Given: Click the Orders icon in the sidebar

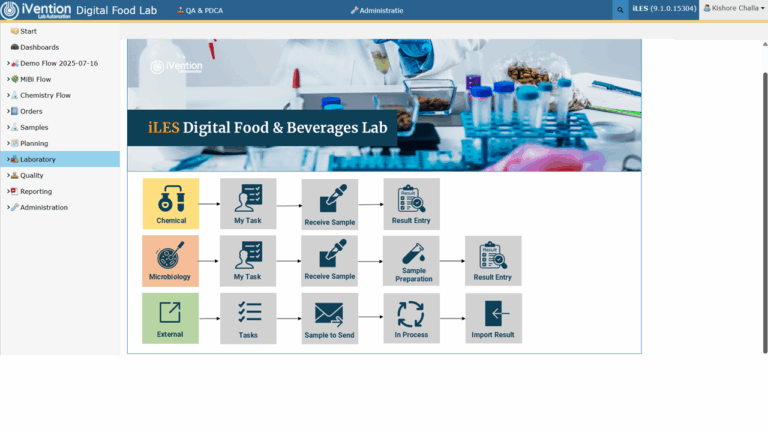Looking at the screenshot, I should [x=15, y=111].
